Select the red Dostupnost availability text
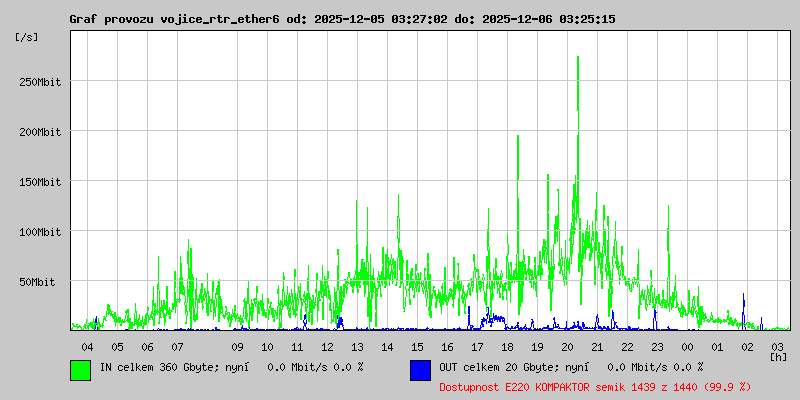 594,386
